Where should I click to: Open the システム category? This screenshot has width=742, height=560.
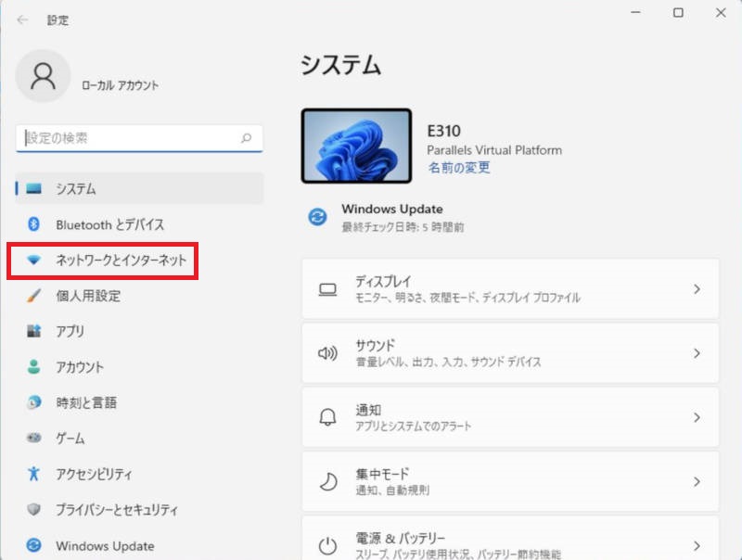tap(139, 189)
